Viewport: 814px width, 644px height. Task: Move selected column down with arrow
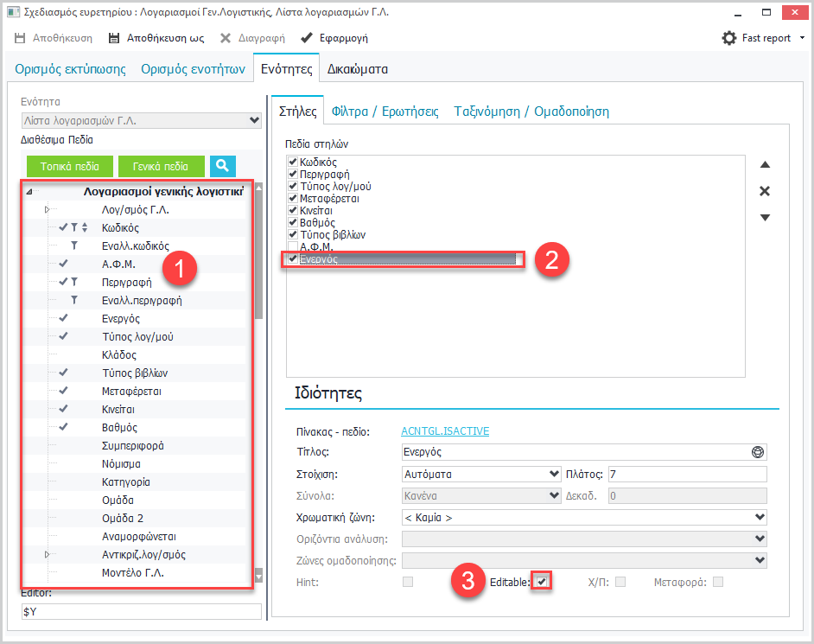click(765, 218)
